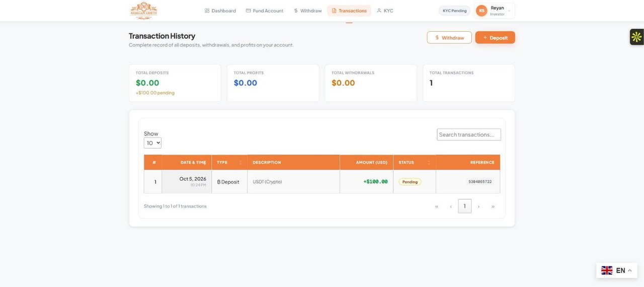Open the Dashboard nav item
The width and height of the screenshot is (644, 287).
[220, 11]
